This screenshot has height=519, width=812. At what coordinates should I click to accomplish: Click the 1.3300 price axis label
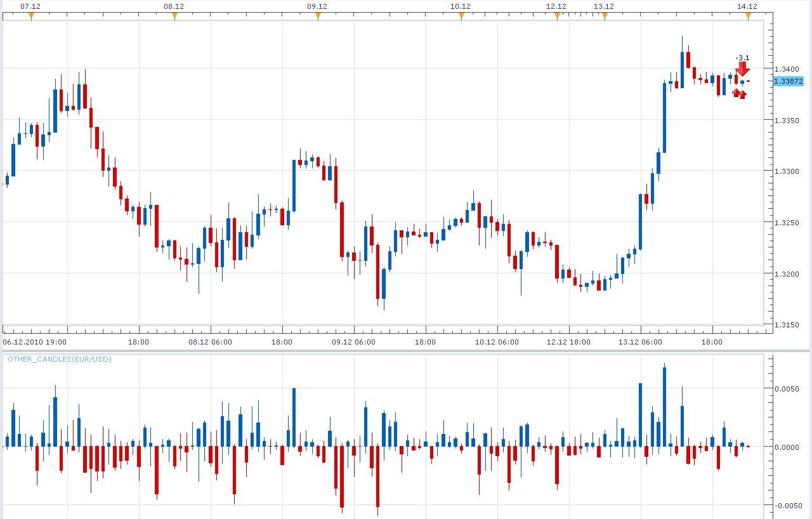[x=787, y=171]
